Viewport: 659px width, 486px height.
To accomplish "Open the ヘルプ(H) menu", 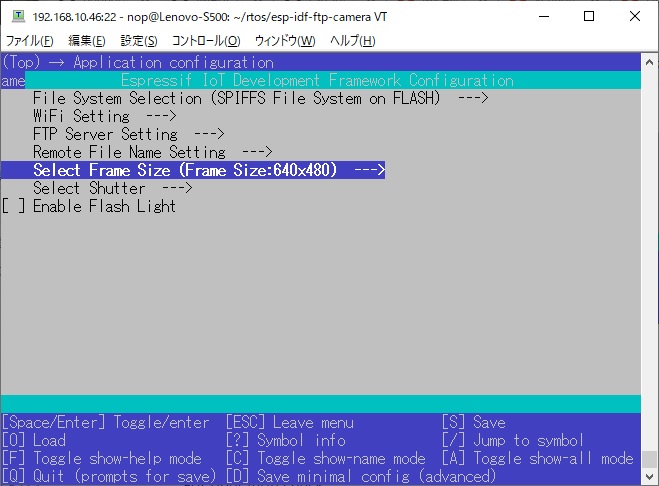I will point(352,41).
